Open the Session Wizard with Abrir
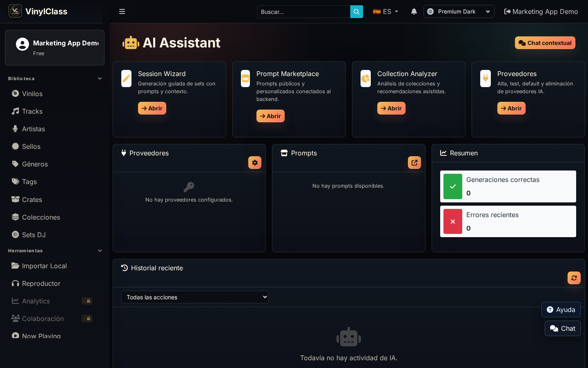588x368 pixels. click(x=152, y=108)
